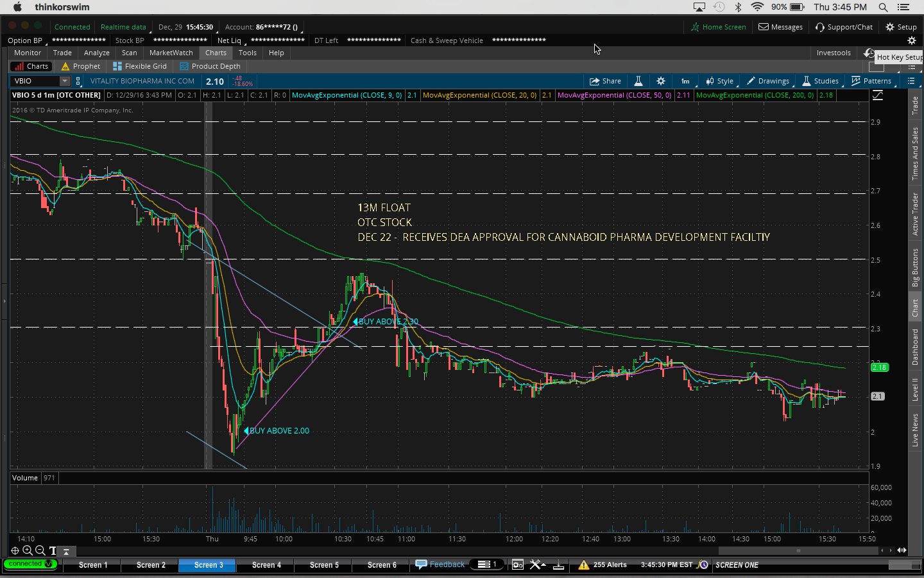Open the 255 Alerts indicator

click(x=603, y=565)
